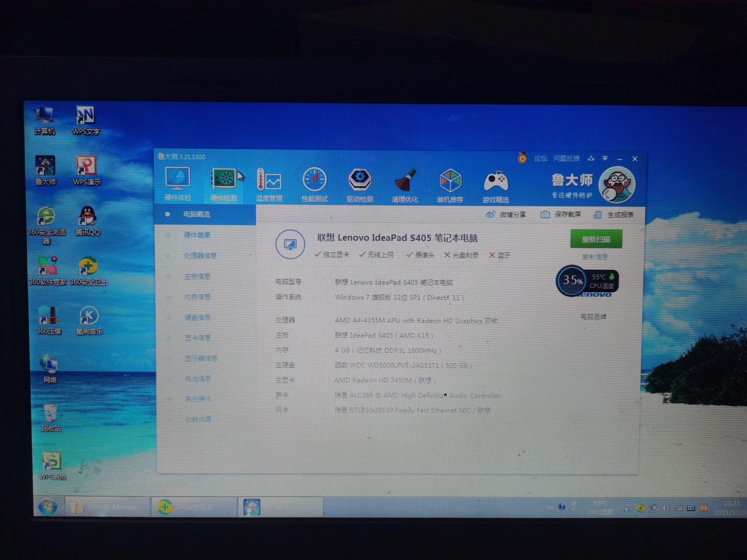Open the WPS演示 desktop icon
747x560 pixels.
coord(86,171)
